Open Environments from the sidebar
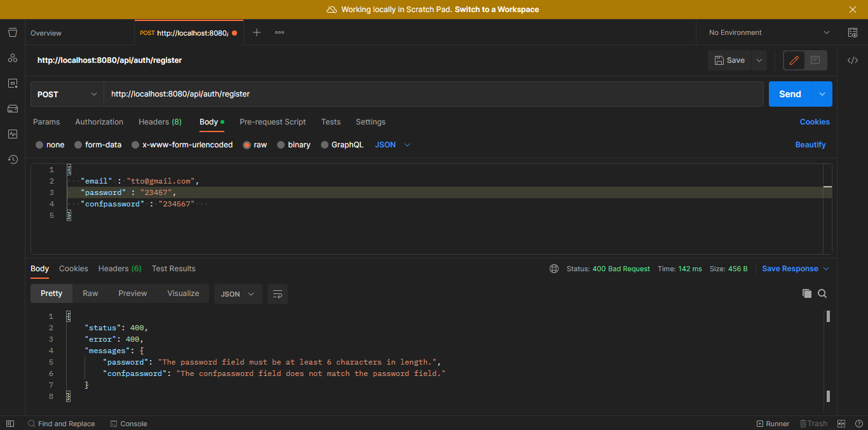868x430 pixels. point(12,83)
